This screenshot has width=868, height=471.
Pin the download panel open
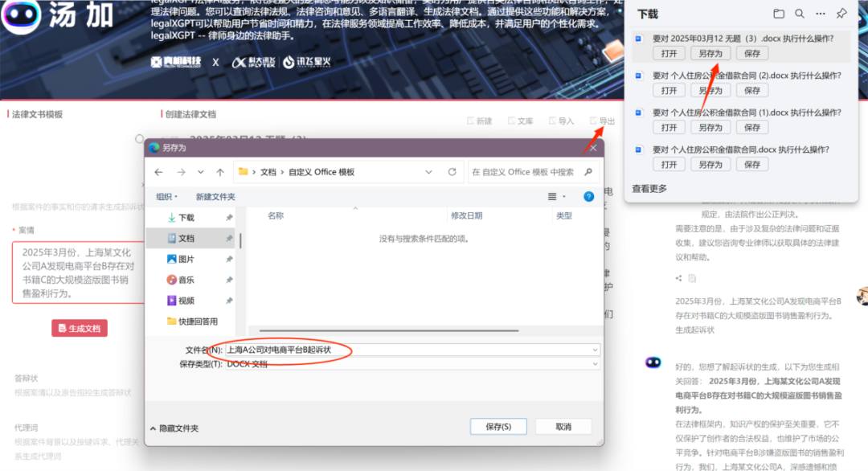pos(841,13)
